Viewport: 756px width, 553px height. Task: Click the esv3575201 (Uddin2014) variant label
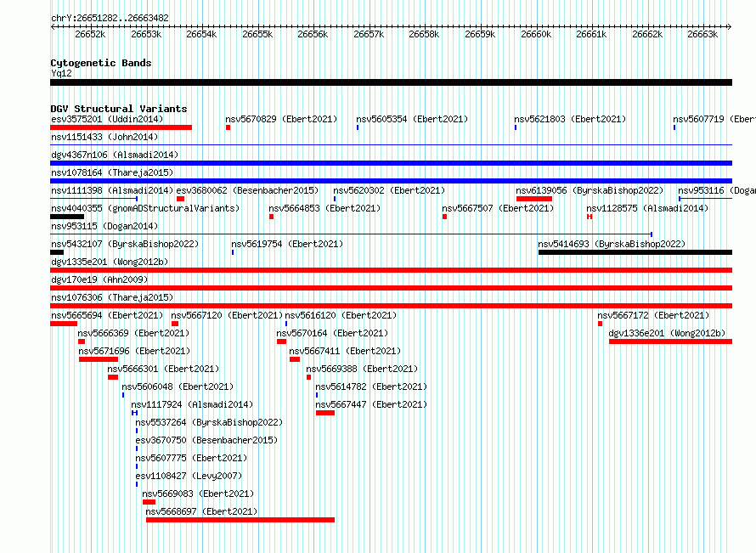pyautogui.click(x=107, y=119)
